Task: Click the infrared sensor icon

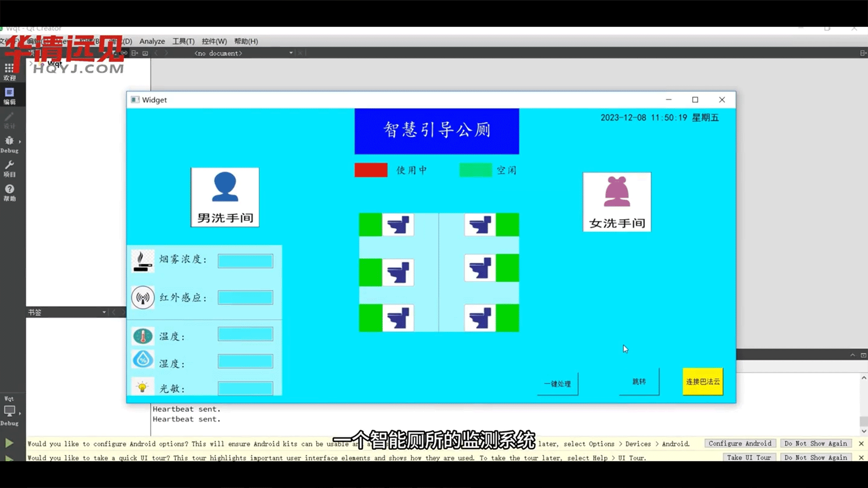Action: pyautogui.click(x=143, y=297)
